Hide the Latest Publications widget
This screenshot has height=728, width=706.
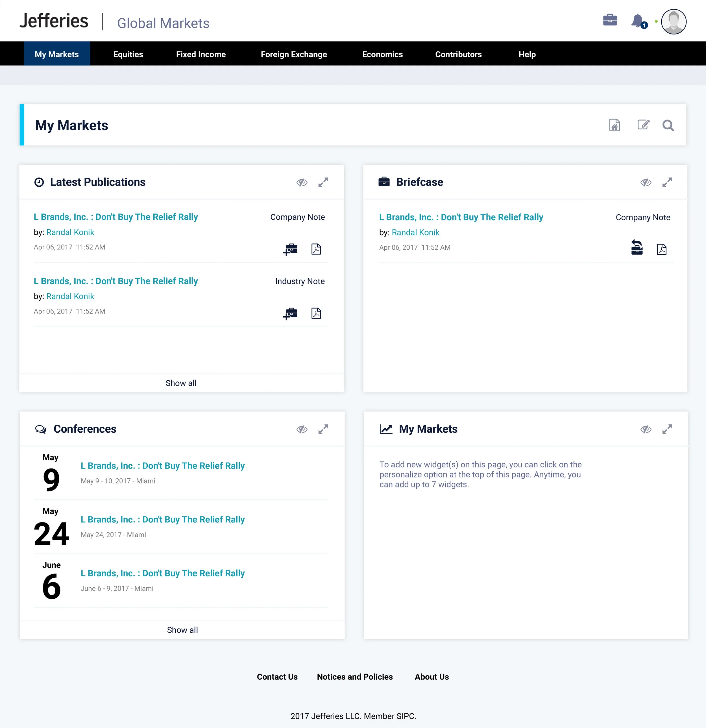[302, 182]
